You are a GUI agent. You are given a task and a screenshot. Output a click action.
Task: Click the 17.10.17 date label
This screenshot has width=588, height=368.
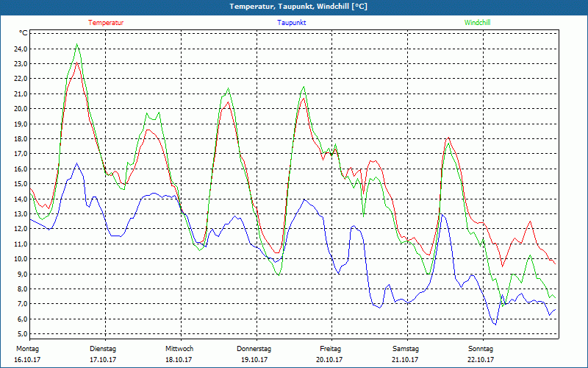(103, 360)
